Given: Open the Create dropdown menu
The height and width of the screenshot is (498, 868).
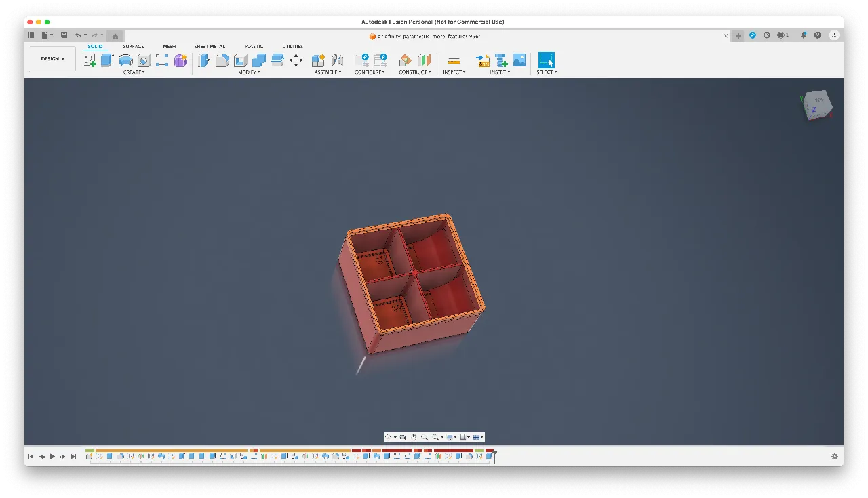Looking at the screenshot, I should pyautogui.click(x=134, y=72).
